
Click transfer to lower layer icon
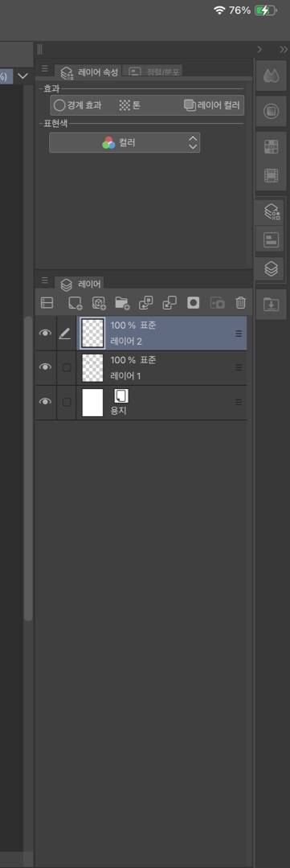[x=145, y=303]
